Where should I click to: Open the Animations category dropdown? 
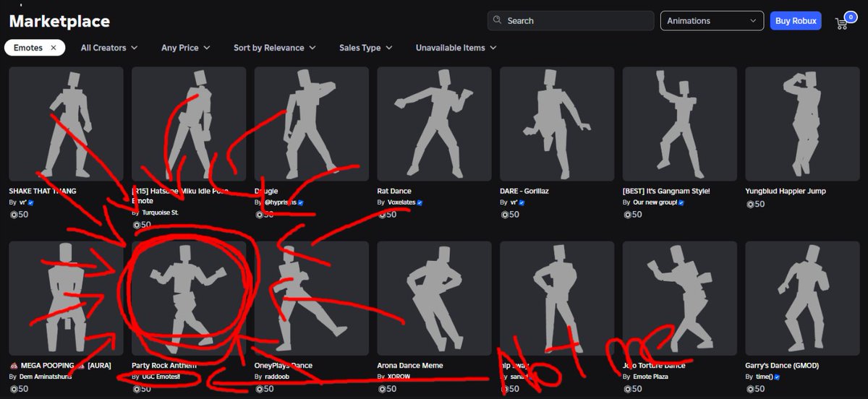tap(712, 21)
